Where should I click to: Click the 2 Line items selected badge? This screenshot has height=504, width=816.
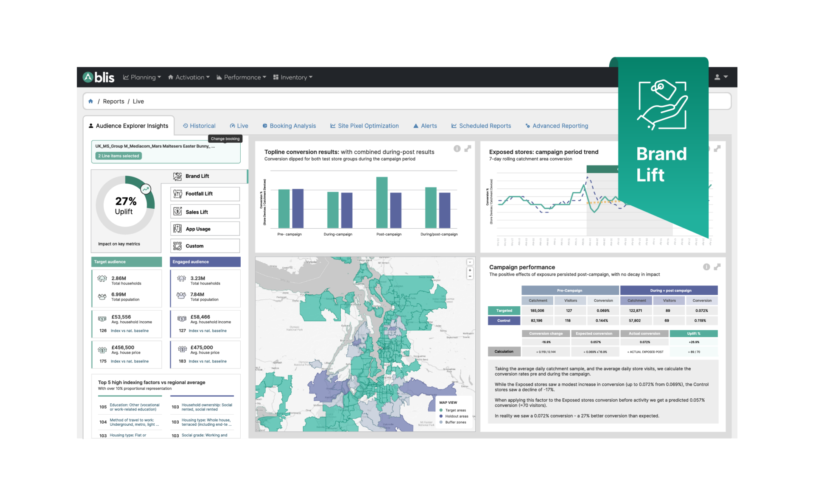pos(119,156)
